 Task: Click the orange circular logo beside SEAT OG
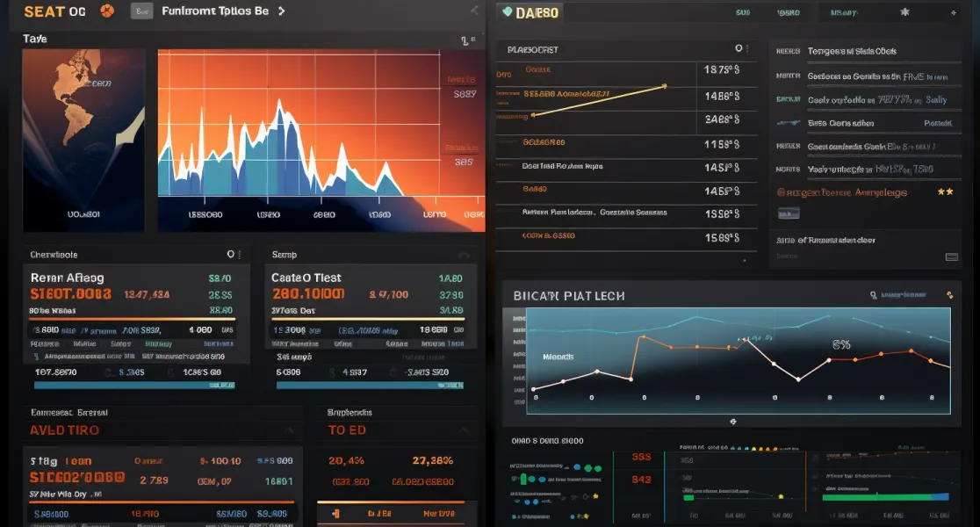[x=107, y=11]
